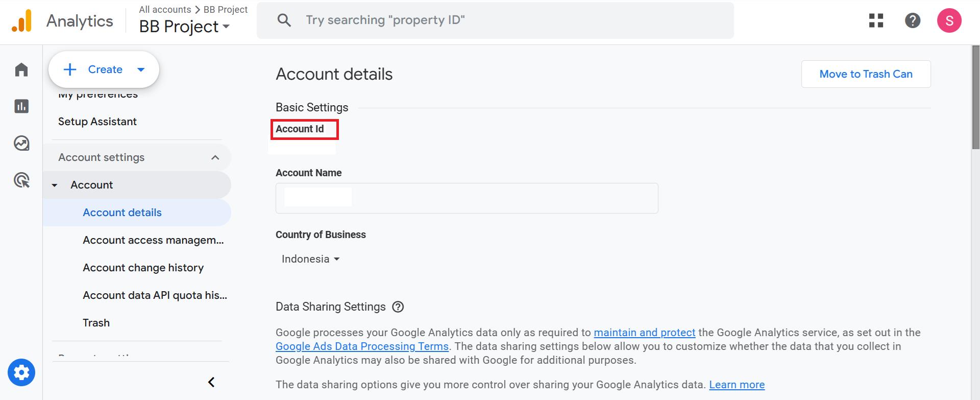Screen dimensions: 980x400
Task: Click the search magnifier icon
Action: (x=284, y=20)
